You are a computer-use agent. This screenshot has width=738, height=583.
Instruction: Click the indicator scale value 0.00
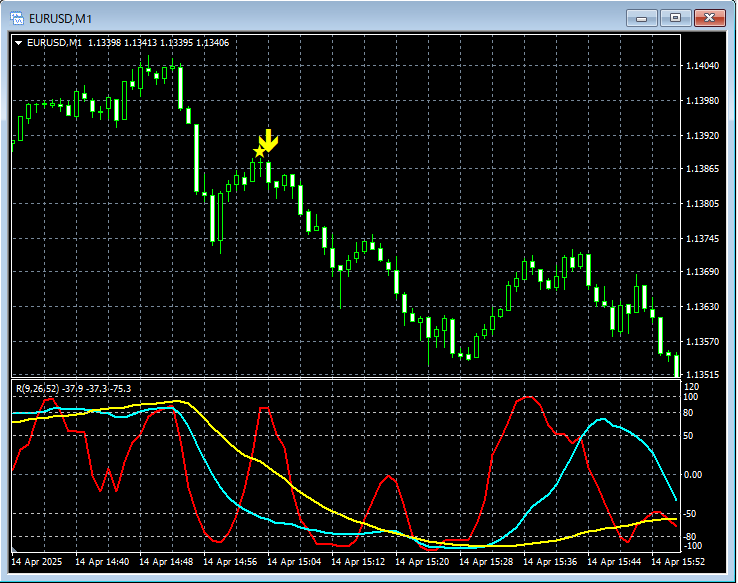(x=693, y=475)
